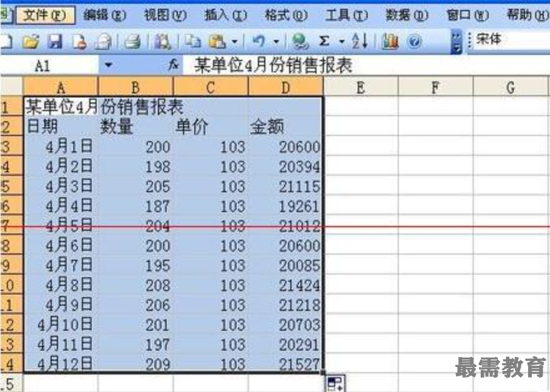Click the Print toolbar icon
This screenshot has width=550, height=392.
pyautogui.click(x=133, y=42)
